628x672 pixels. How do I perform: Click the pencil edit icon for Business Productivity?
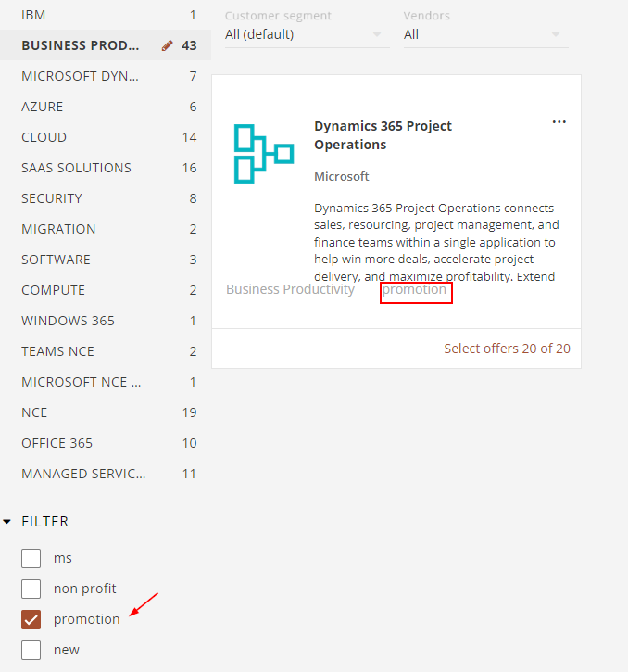coord(167,45)
